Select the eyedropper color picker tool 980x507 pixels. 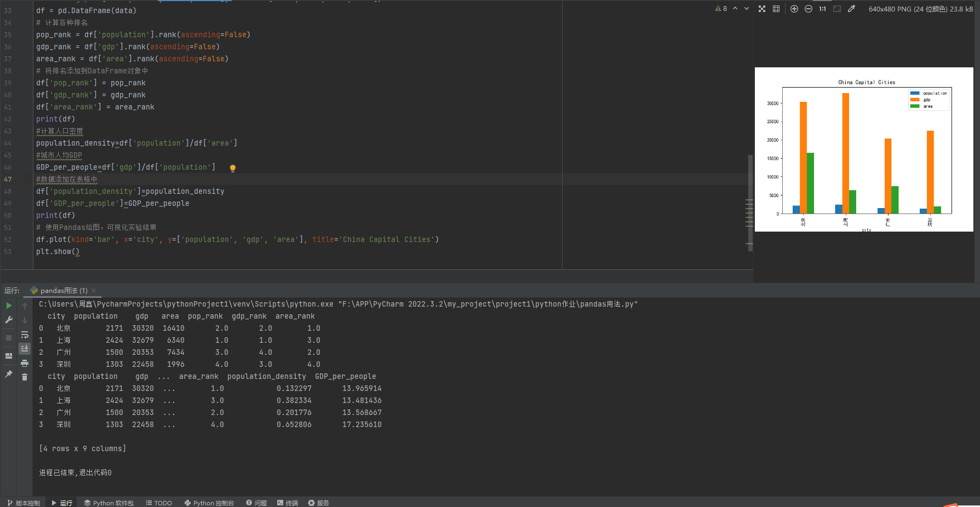[851, 9]
